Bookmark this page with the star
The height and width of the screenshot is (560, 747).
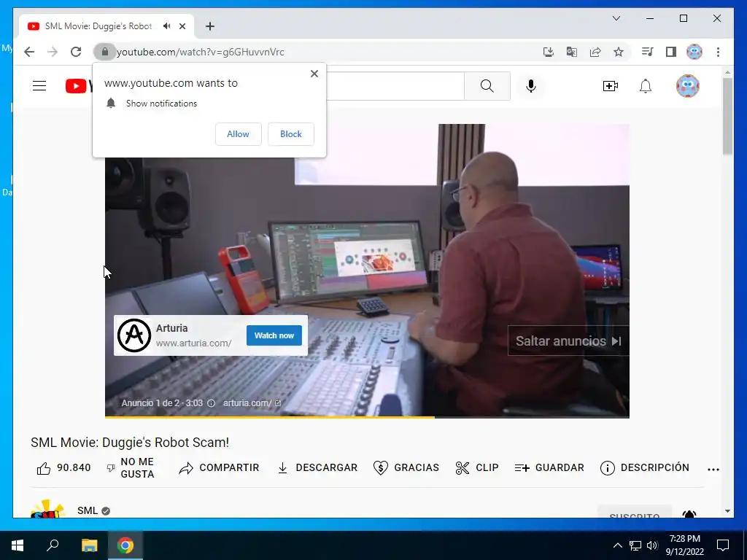pos(619,52)
